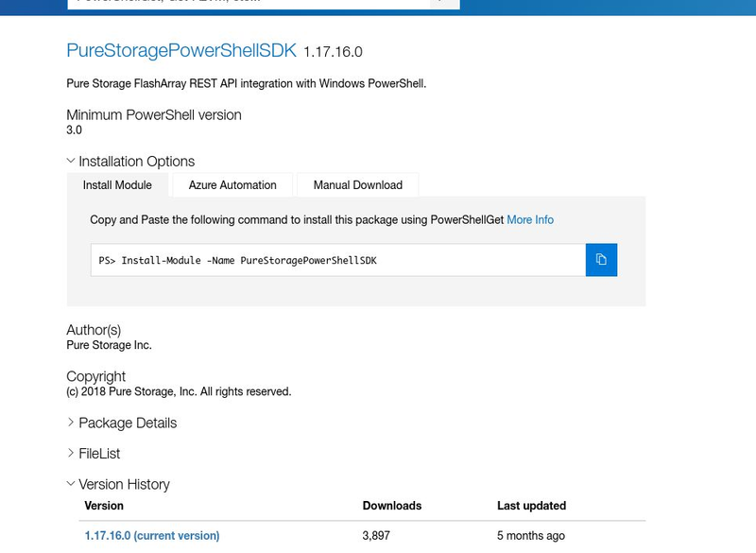Expand the Package Details section

click(122, 423)
